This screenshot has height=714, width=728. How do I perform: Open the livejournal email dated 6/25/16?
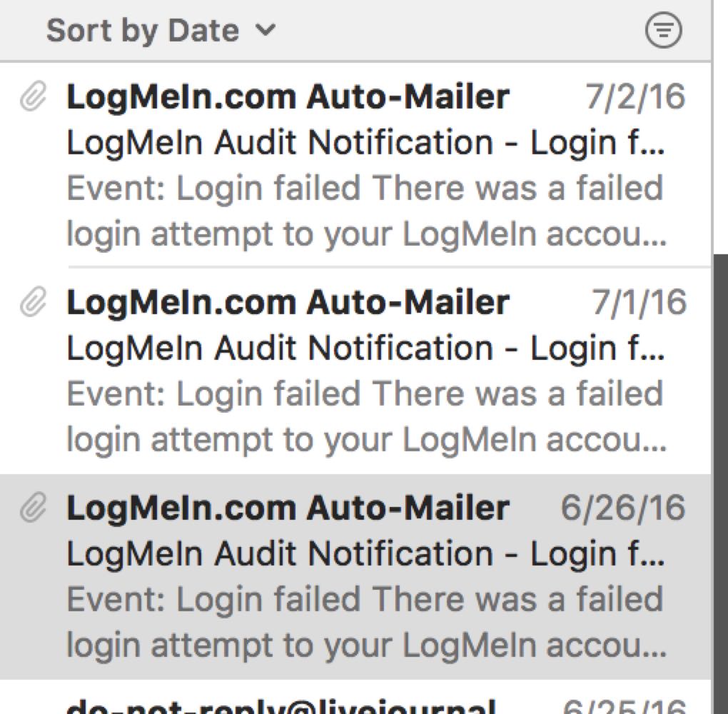click(x=355, y=697)
